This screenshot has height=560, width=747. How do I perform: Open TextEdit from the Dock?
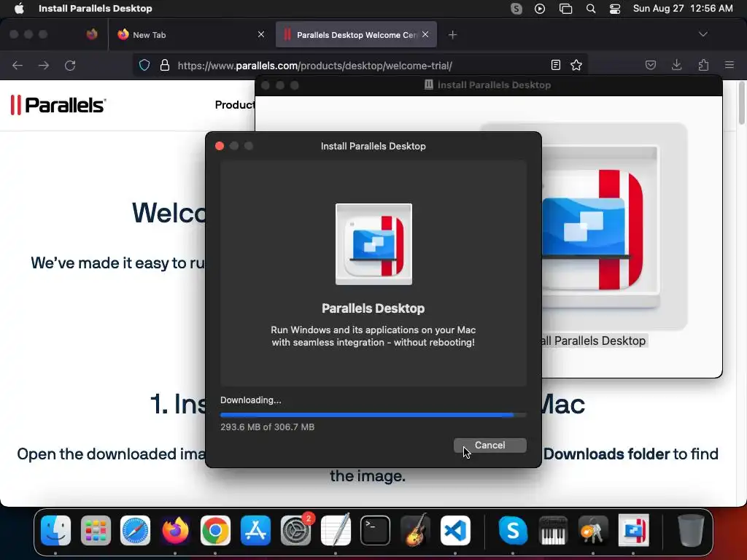coord(336,530)
